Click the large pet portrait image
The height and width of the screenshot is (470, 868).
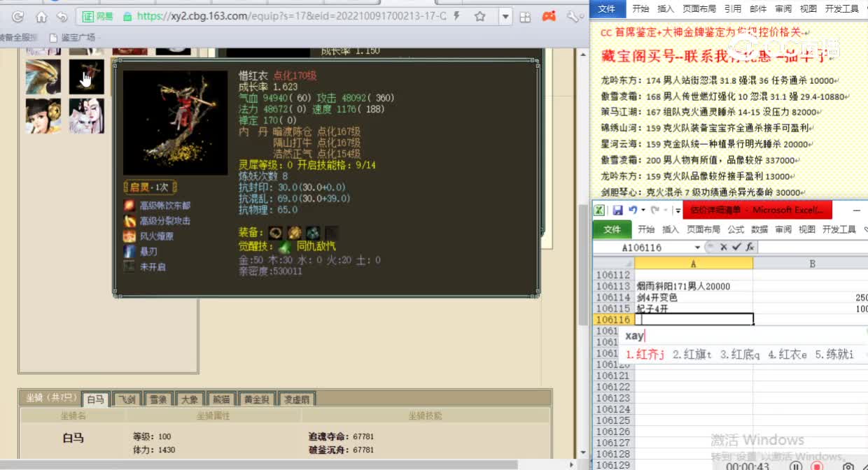176,122
